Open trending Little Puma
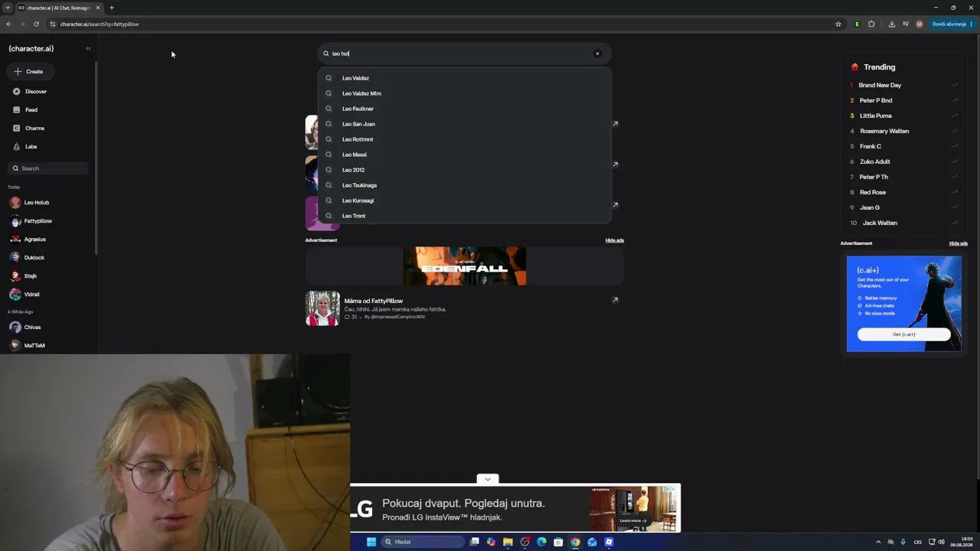 [876, 116]
